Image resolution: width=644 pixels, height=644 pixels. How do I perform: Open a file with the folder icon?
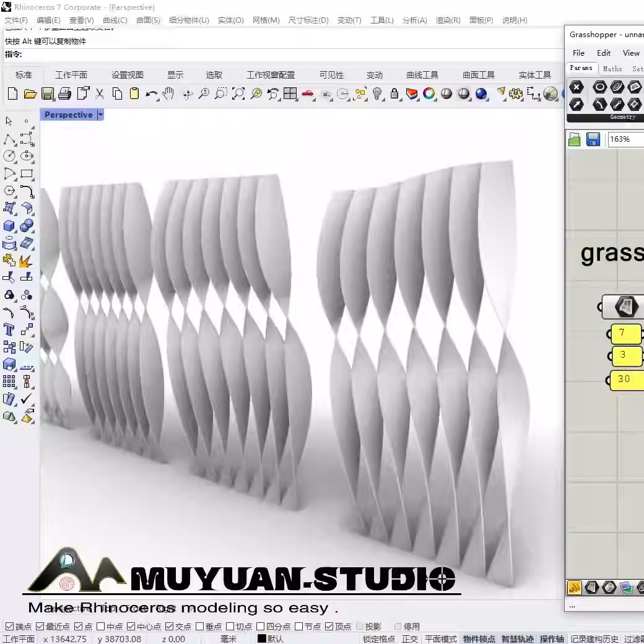point(30,94)
